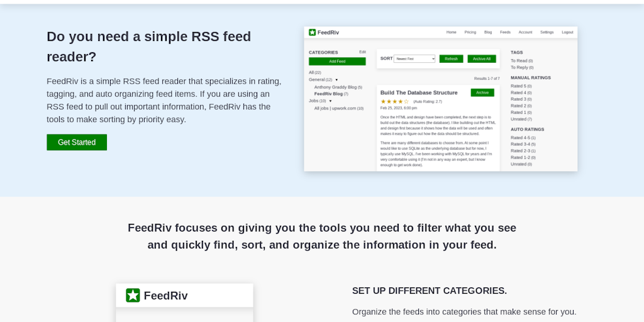The height and width of the screenshot is (322, 644).
Task: Click the large FeedRiv star icon below the headline
Action: pyautogui.click(x=133, y=296)
